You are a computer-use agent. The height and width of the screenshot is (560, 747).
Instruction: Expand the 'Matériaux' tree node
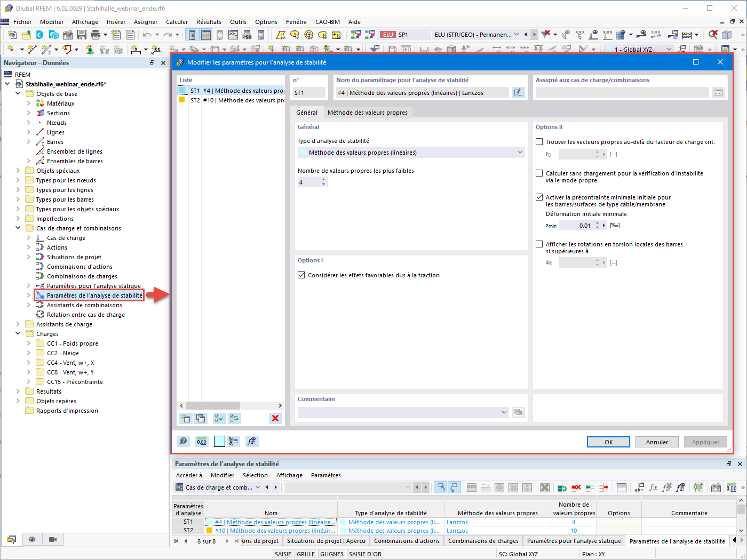[x=29, y=103]
